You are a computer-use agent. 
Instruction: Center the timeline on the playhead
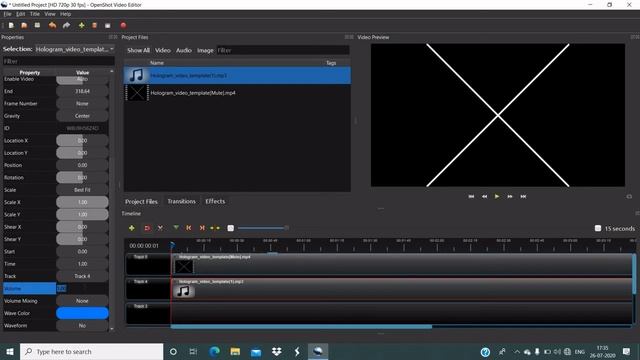point(215,228)
